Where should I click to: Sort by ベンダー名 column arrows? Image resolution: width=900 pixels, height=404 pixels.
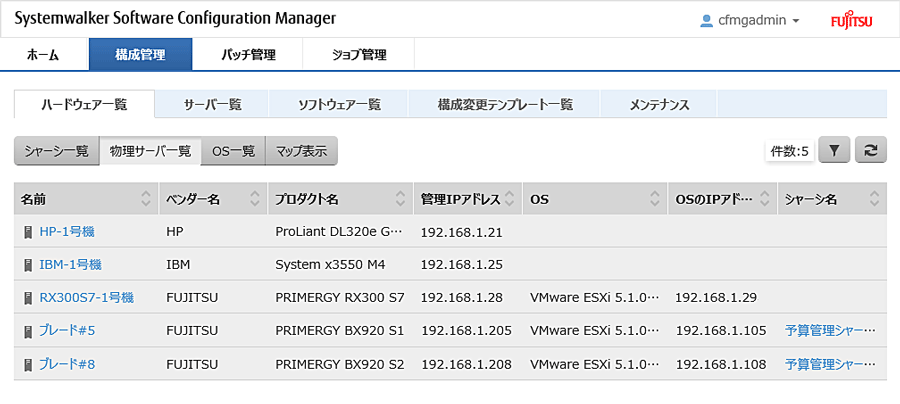pyautogui.click(x=255, y=199)
